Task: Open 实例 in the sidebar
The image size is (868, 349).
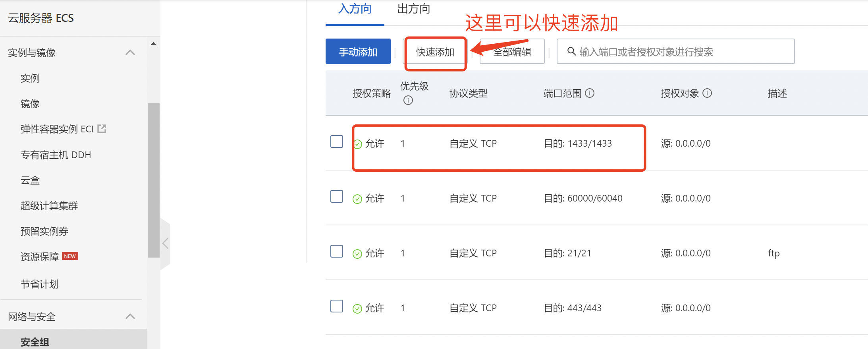Action: (30, 78)
